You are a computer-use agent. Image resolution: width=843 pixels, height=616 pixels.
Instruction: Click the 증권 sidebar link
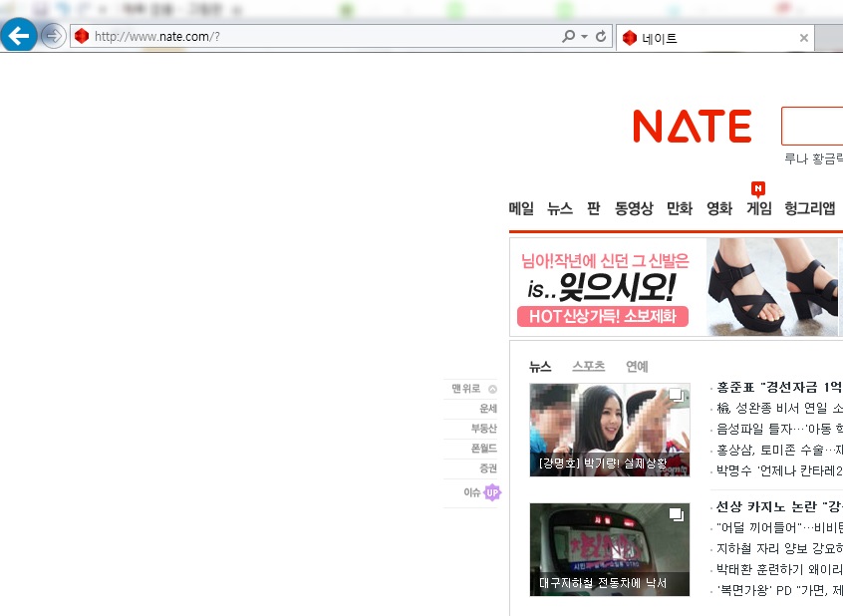click(x=488, y=468)
